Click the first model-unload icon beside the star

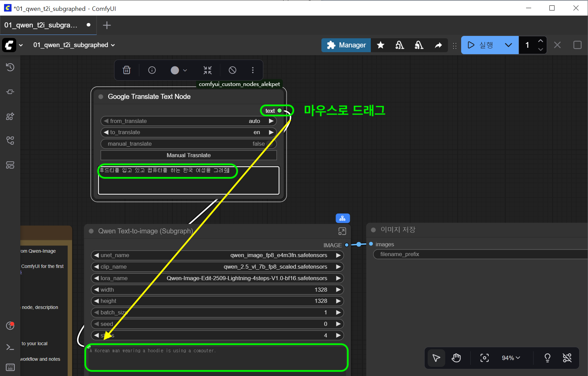pos(400,45)
